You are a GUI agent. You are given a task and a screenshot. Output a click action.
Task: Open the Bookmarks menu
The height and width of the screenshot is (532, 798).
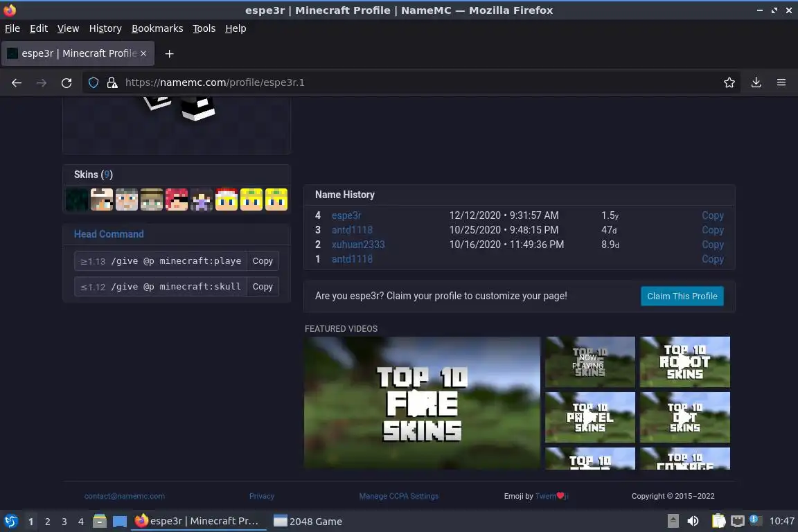(x=157, y=28)
